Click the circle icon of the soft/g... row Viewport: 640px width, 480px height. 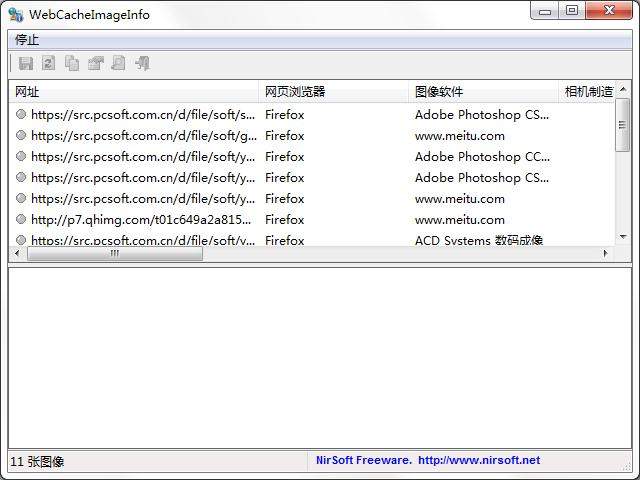click(21, 135)
